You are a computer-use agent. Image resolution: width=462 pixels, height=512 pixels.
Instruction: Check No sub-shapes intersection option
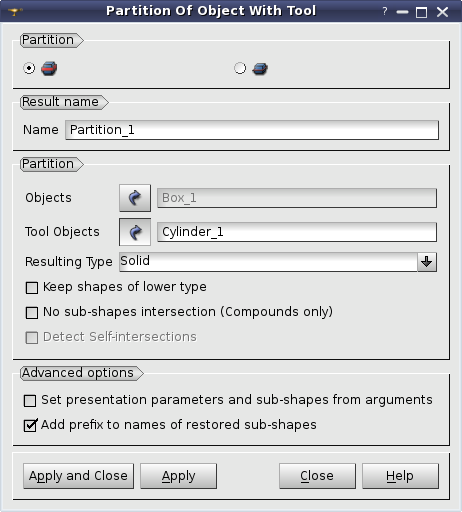pyautogui.click(x=32, y=313)
